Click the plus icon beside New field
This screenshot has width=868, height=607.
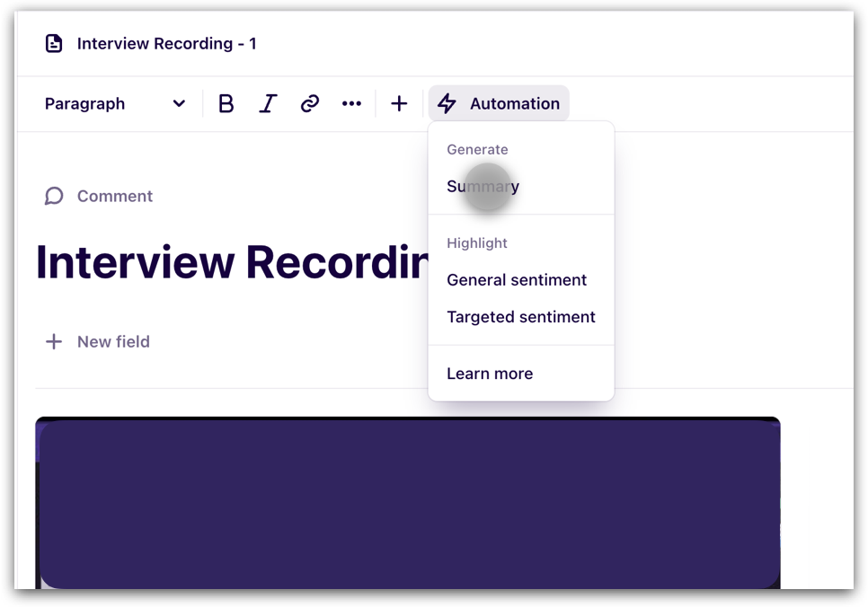click(54, 341)
